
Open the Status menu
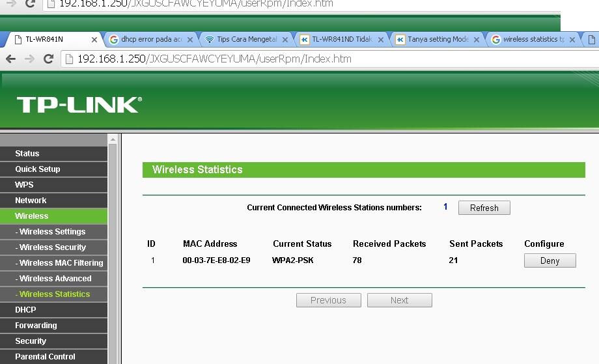click(x=53, y=154)
